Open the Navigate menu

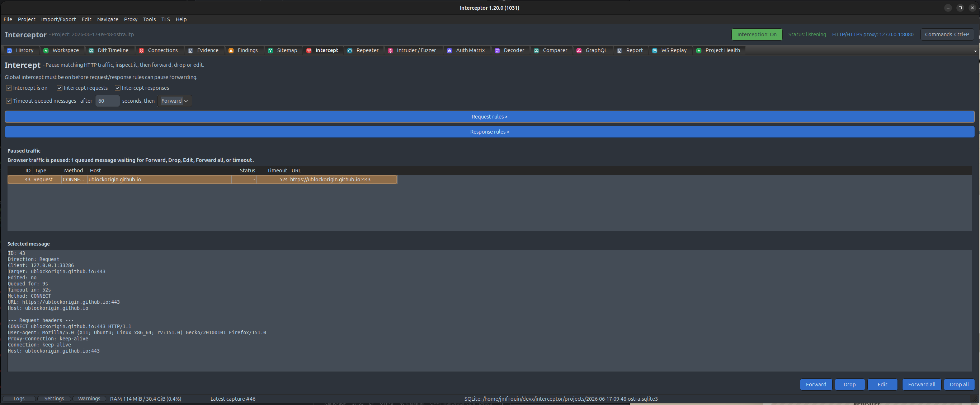tap(108, 19)
